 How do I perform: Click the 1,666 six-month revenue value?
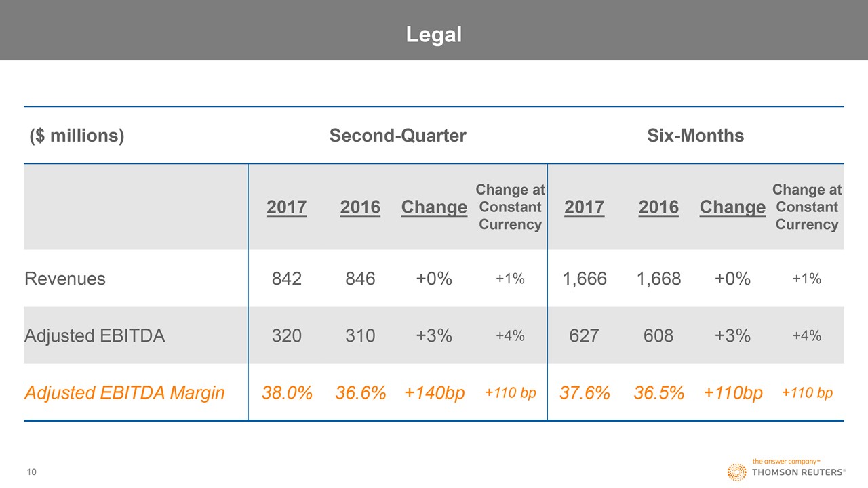[585, 279]
